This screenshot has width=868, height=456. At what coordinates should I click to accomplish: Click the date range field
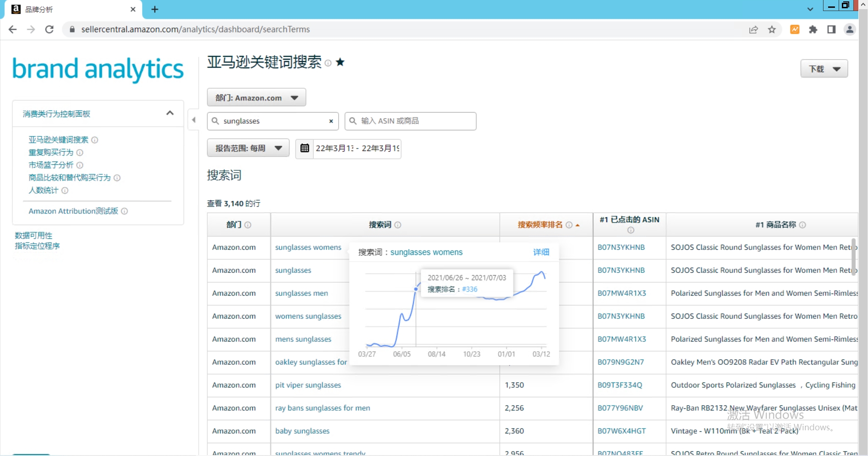[x=357, y=148]
